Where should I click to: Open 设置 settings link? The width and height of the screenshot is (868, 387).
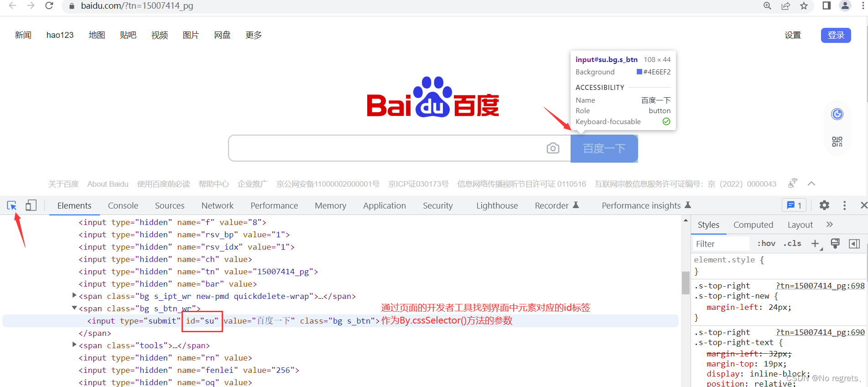click(x=793, y=35)
